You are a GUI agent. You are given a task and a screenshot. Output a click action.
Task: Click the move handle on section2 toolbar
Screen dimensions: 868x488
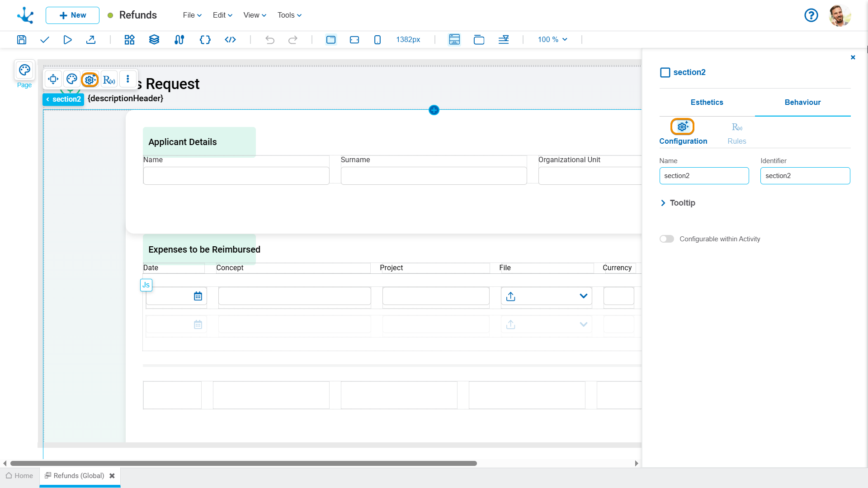pos(53,80)
